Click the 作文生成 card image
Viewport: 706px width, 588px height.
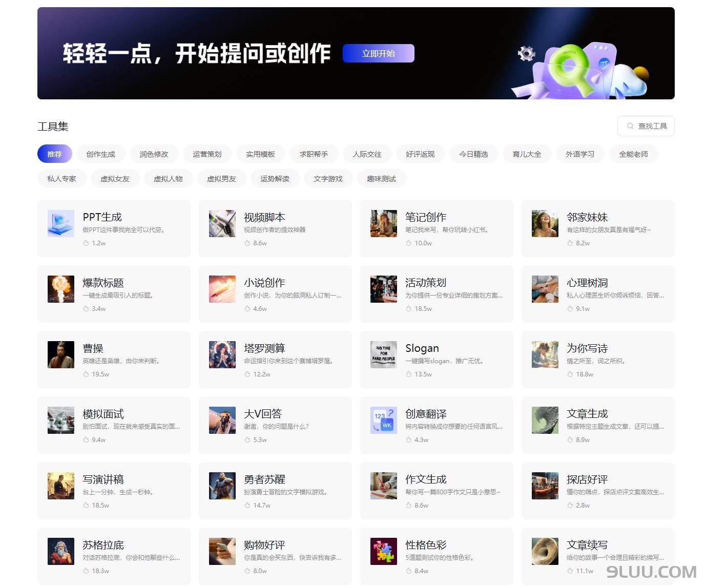[x=384, y=486]
